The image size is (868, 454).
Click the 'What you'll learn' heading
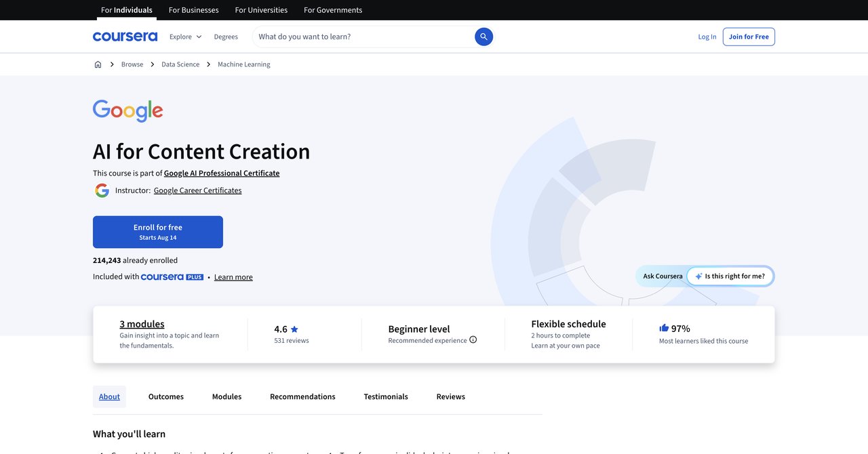click(130, 434)
